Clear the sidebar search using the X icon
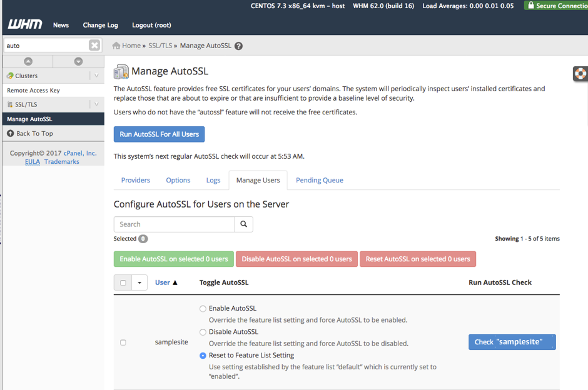588x390 pixels. click(94, 45)
